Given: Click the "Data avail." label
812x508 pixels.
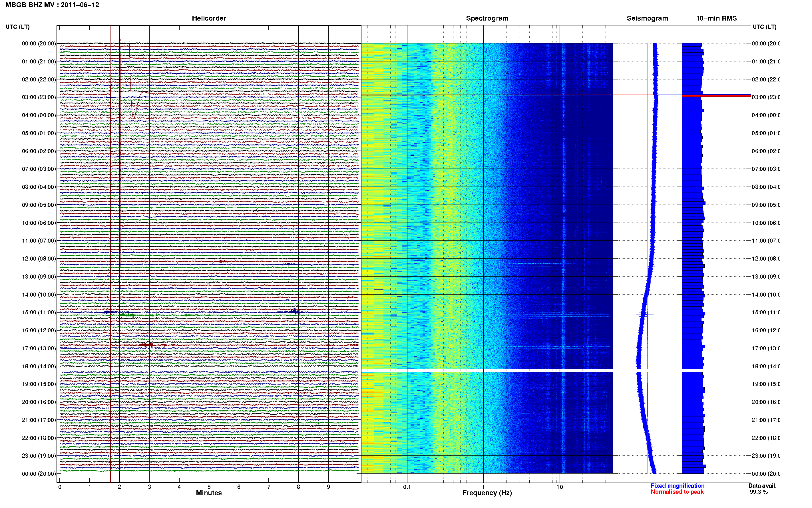Looking at the screenshot, I should (x=762, y=486).
